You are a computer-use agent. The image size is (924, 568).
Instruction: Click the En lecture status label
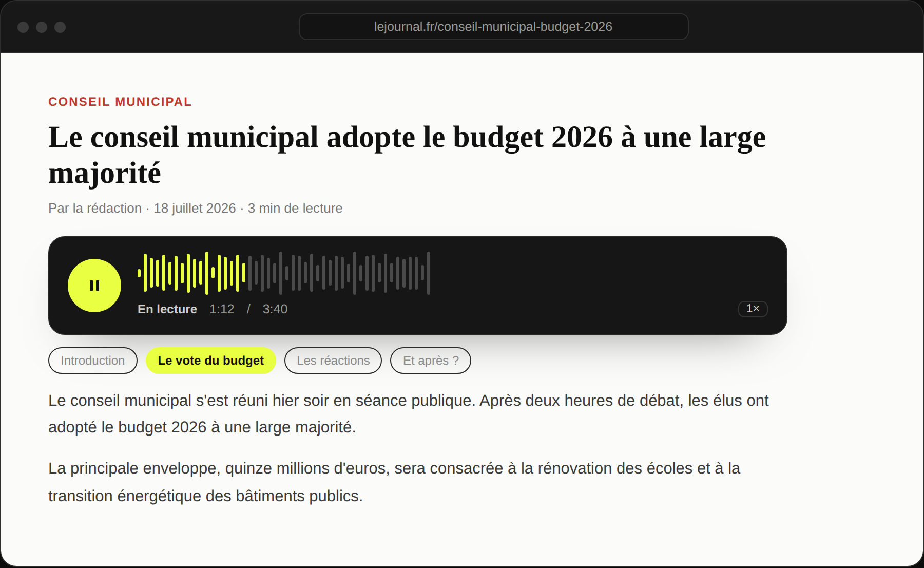pyautogui.click(x=167, y=309)
